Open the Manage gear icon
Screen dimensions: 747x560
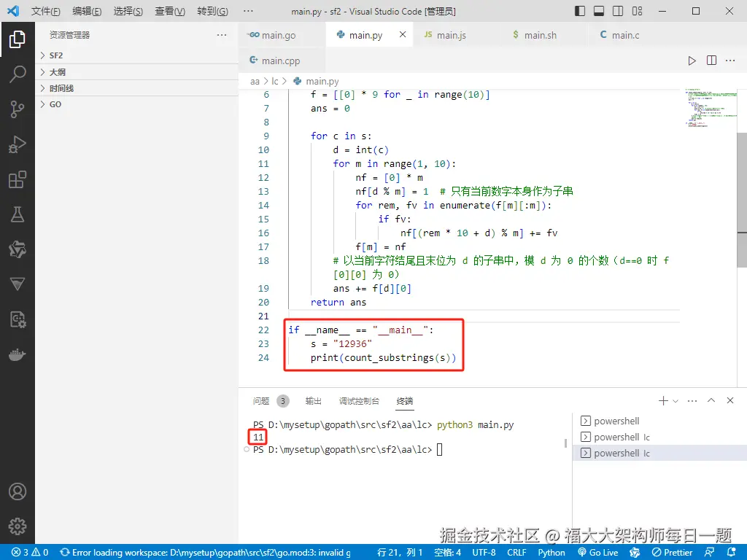click(x=18, y=526)
